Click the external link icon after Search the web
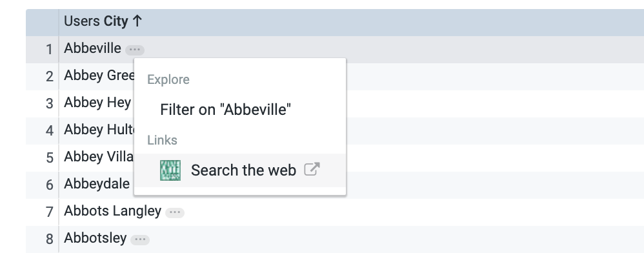The image size is (644, 253). [x=312, y=169]
